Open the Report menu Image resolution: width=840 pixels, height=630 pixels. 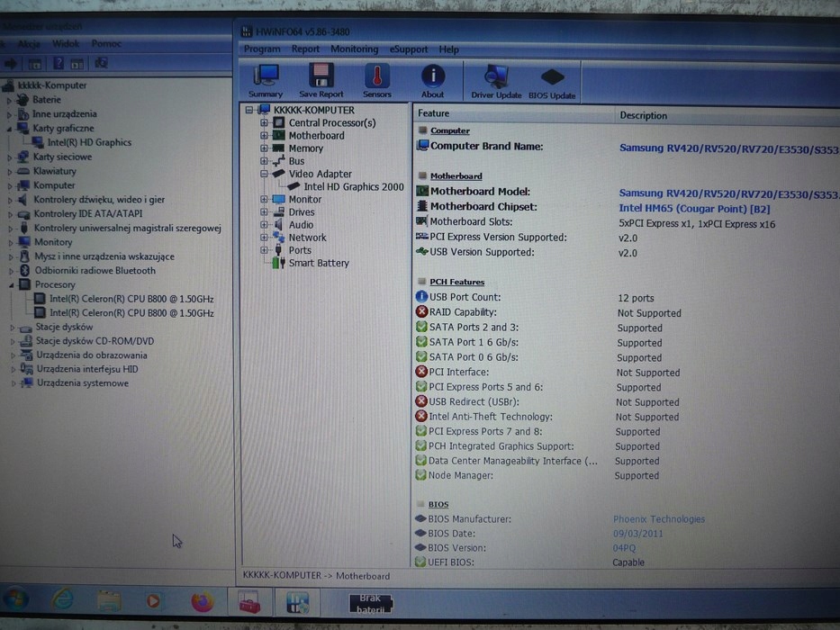305,49
